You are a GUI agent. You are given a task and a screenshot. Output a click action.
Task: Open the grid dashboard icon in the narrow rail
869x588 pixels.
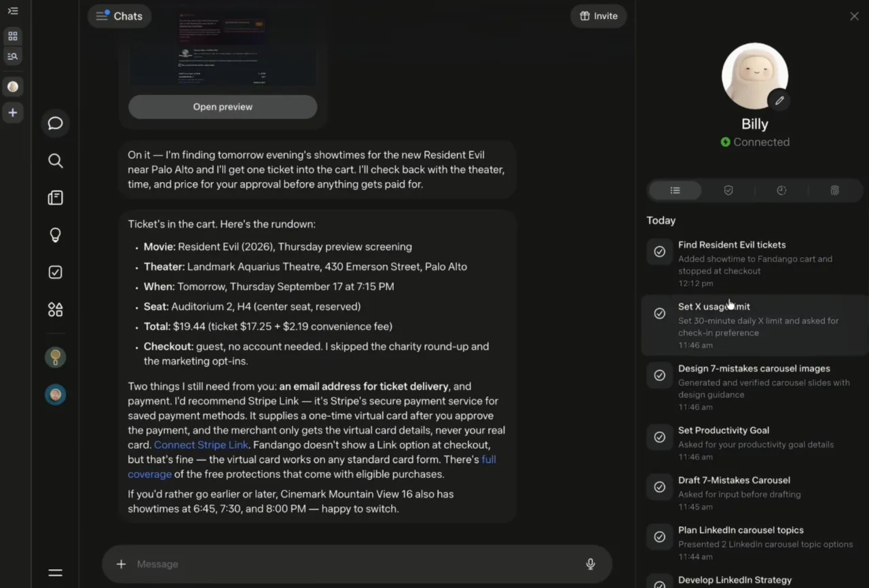[13, 36]
